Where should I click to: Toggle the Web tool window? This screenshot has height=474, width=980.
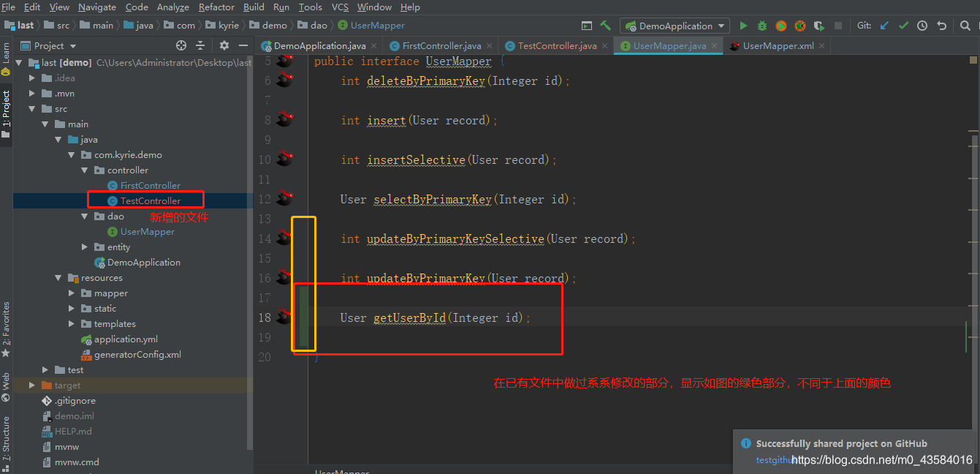tap(6, 388)
